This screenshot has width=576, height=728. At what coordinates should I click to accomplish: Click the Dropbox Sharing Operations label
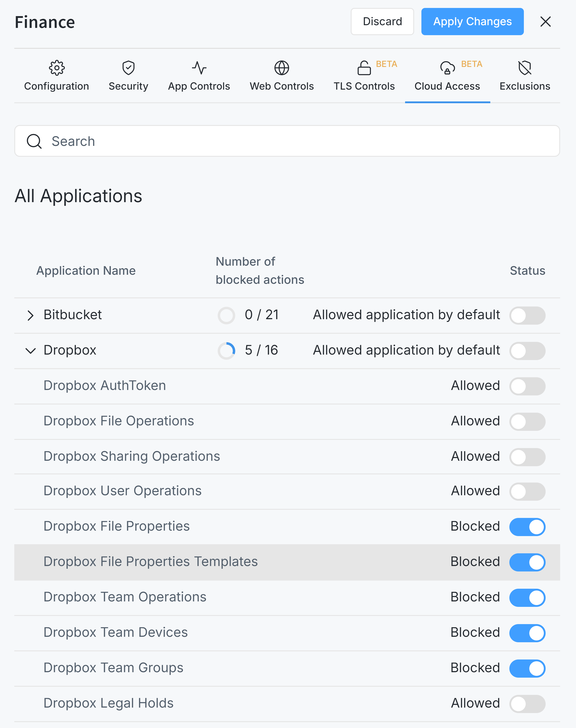pos(131,457)
